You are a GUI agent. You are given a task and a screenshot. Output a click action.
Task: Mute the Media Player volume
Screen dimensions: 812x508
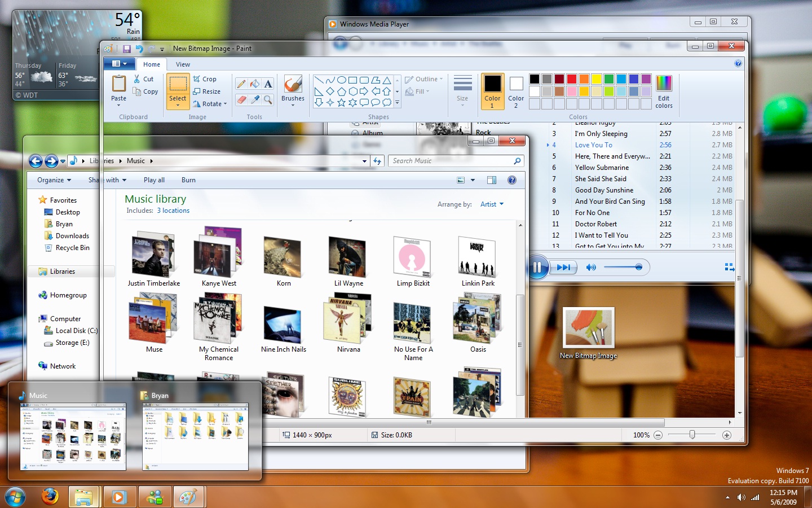[591, 268]
